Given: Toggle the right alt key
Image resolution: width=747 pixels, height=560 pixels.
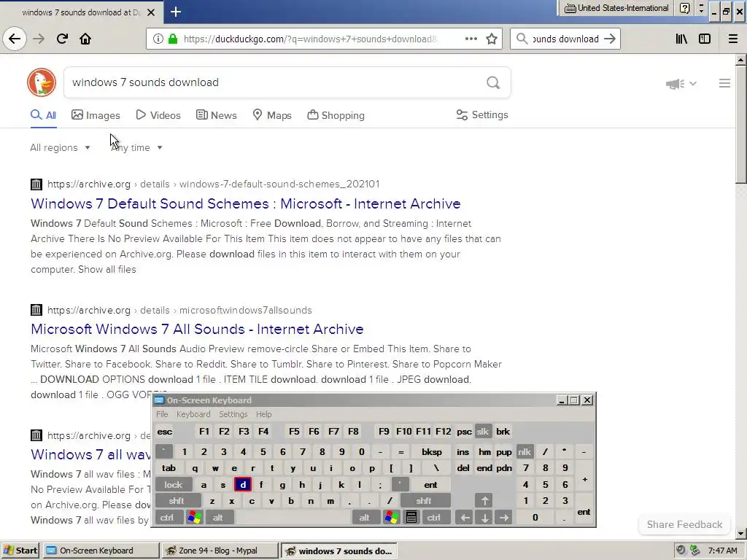Looking at the screenshot, I should [x=365, y=518].
